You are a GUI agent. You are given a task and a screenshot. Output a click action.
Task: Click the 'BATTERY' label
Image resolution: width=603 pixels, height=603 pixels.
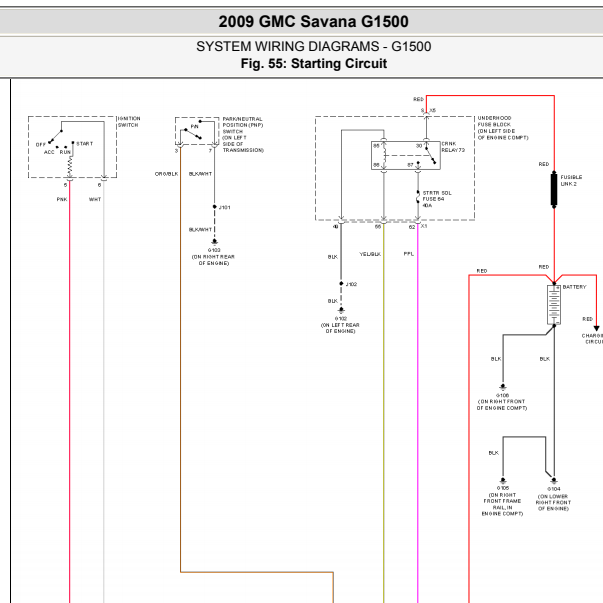(574, 287)
